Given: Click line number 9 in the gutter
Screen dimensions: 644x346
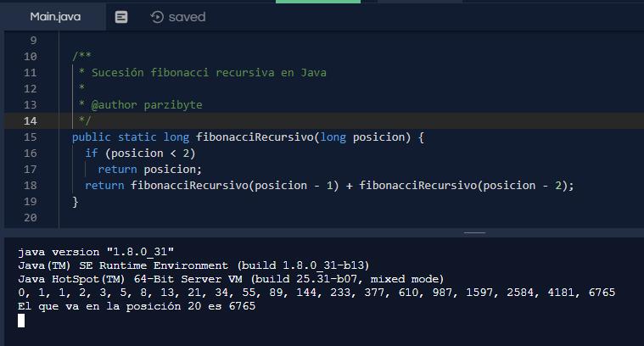Looking at the screenshot, I should [33, 40].
